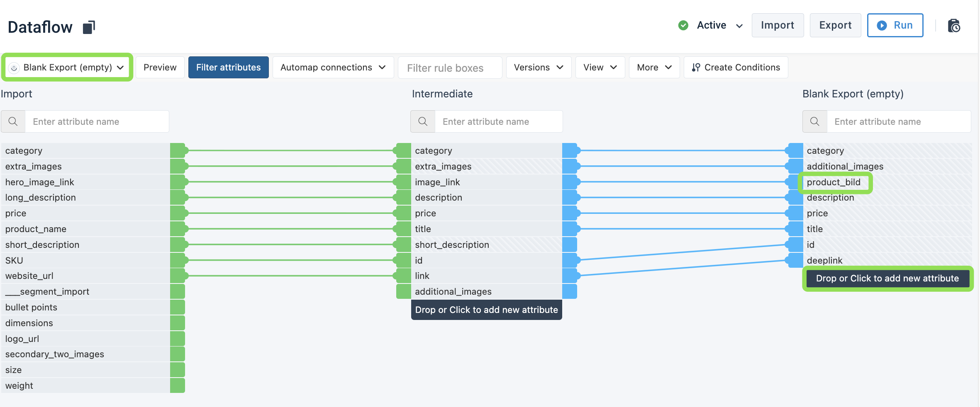Click Create Conditions
Viewport: 980px width, 407px height.
tap(736, 67)
